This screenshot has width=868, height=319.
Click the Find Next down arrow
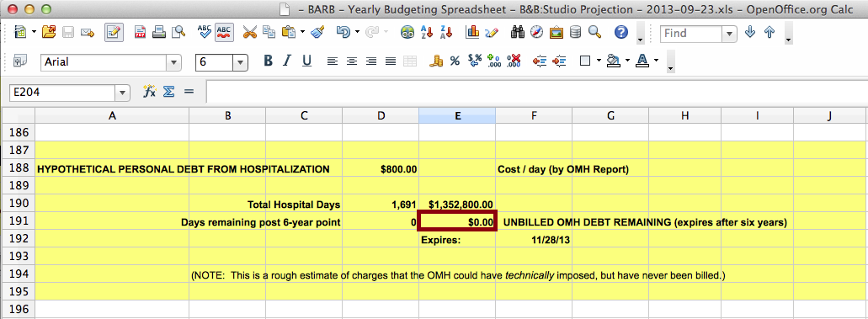750,32
